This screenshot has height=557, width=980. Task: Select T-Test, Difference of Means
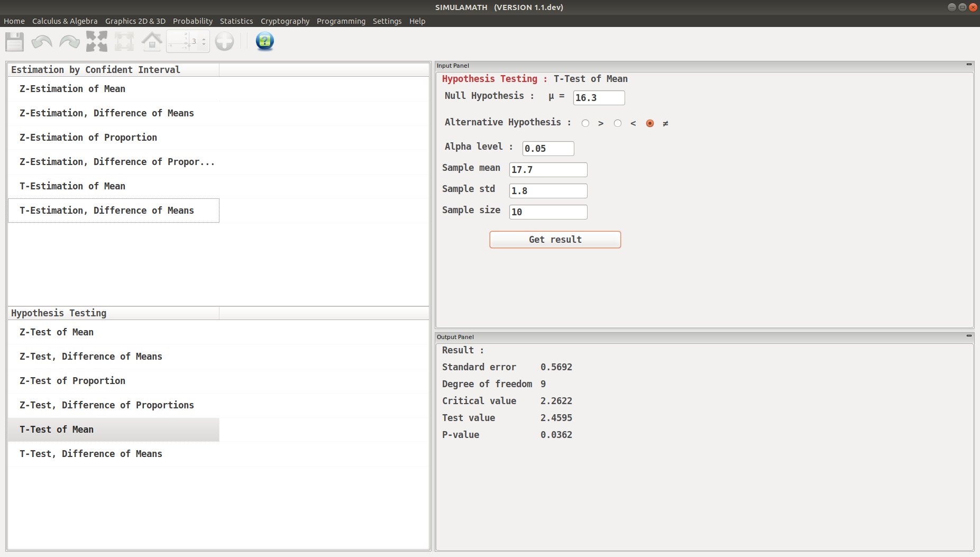tap(114, 454)
